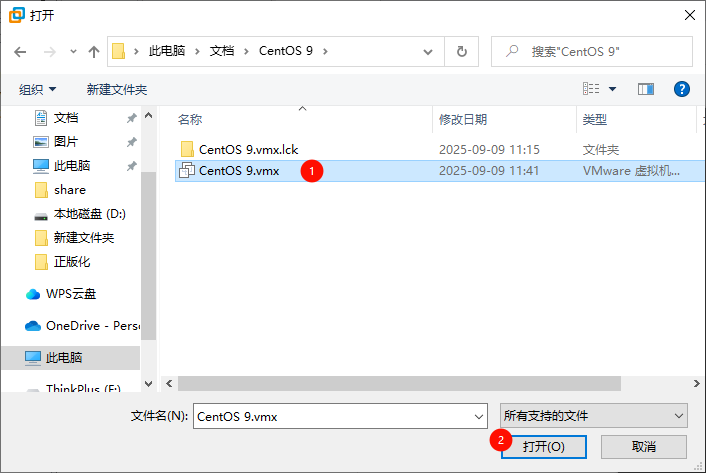The height and width of the screenshot is (473, 706).
Task: Click the VMware icon of CentOS 9.vmx
Action: coord(187,171)
